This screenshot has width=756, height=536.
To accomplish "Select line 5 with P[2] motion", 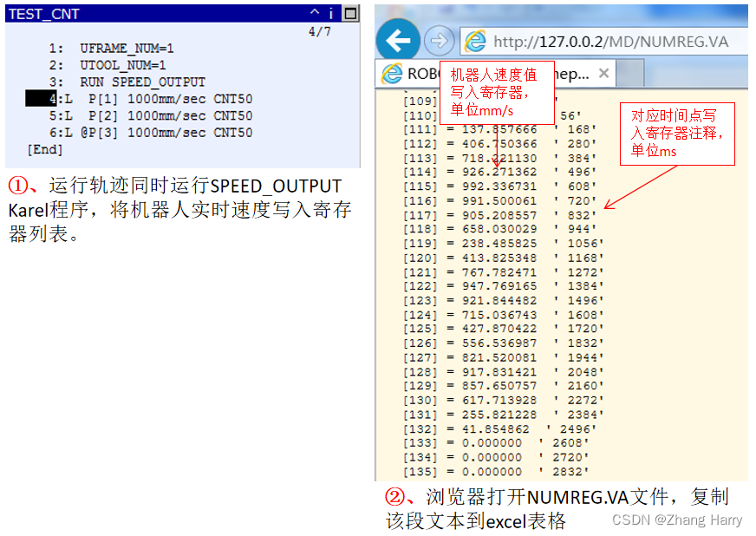I will (151, 116).
